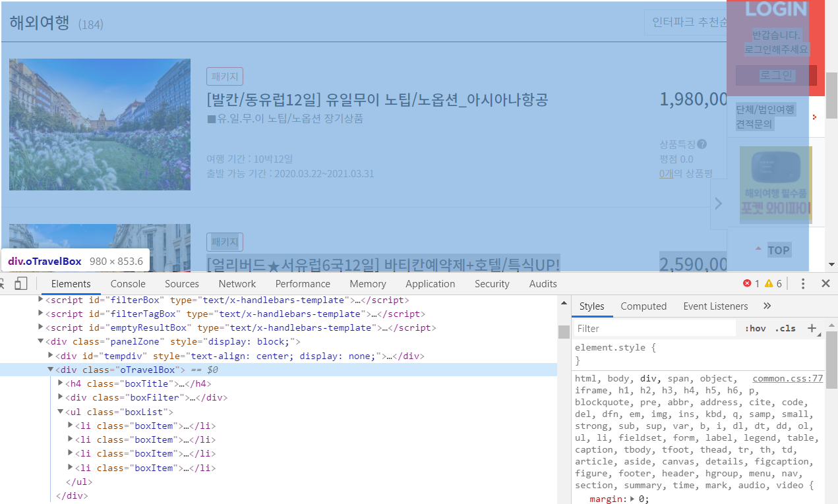The image size is (838, 504).
Task: Select the Computed subtab
Action: [643, 306]
